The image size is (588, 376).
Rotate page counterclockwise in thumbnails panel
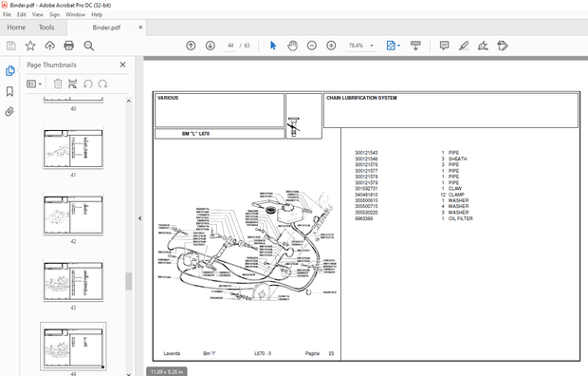coord(88,84)
